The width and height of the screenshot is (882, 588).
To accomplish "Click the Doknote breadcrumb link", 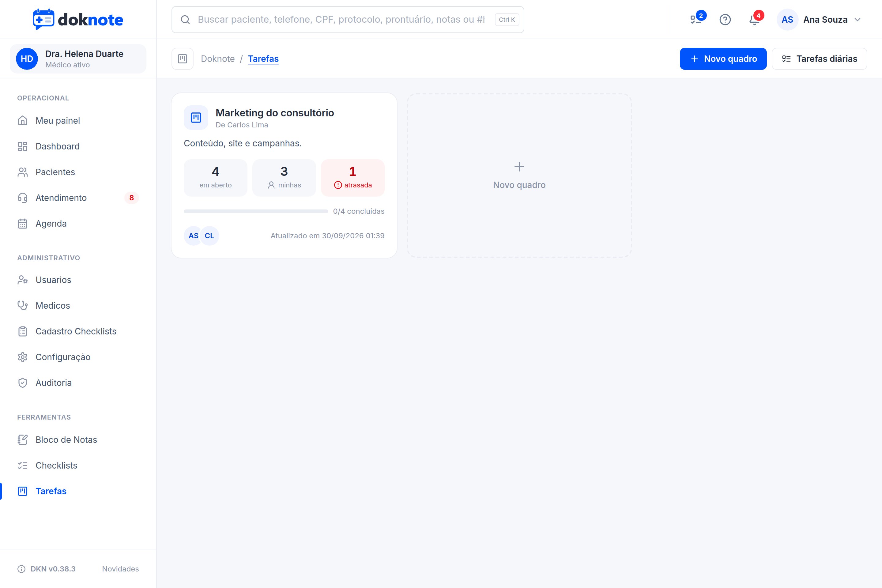I will tap(218, 59).
